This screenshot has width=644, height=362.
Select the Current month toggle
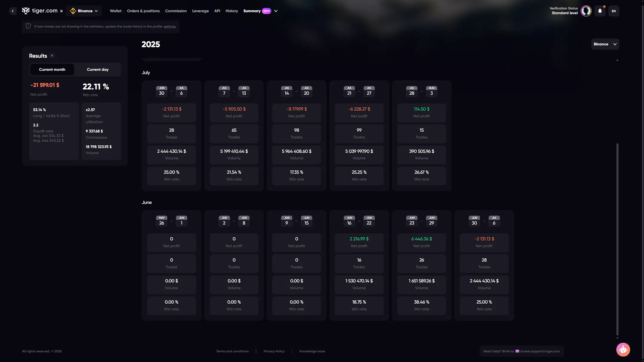[x=52, y=69]
